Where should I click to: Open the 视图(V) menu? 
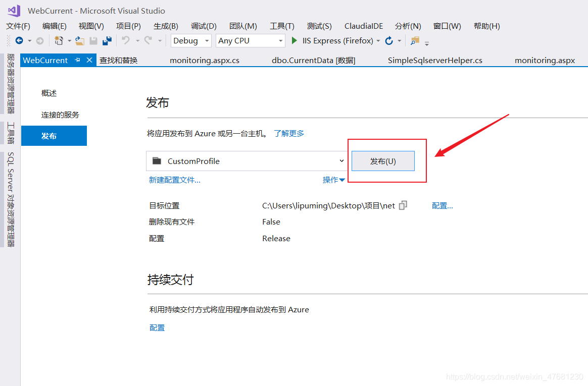[x=91, y=26]
